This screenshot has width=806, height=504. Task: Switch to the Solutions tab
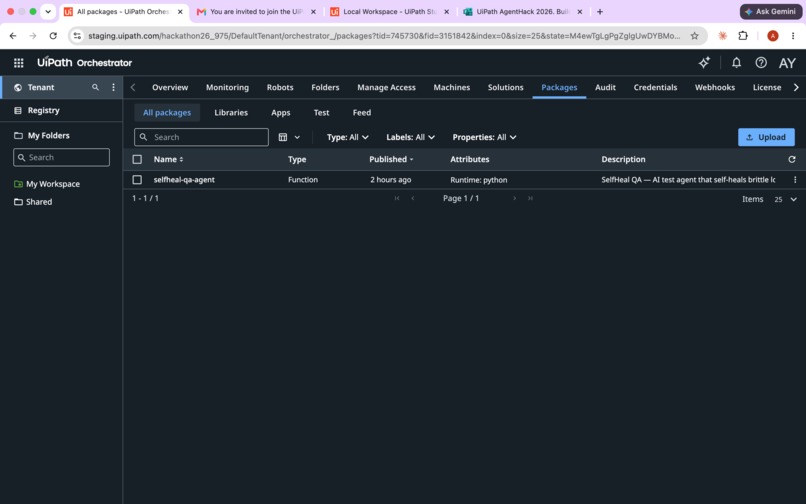coord(505,87)
